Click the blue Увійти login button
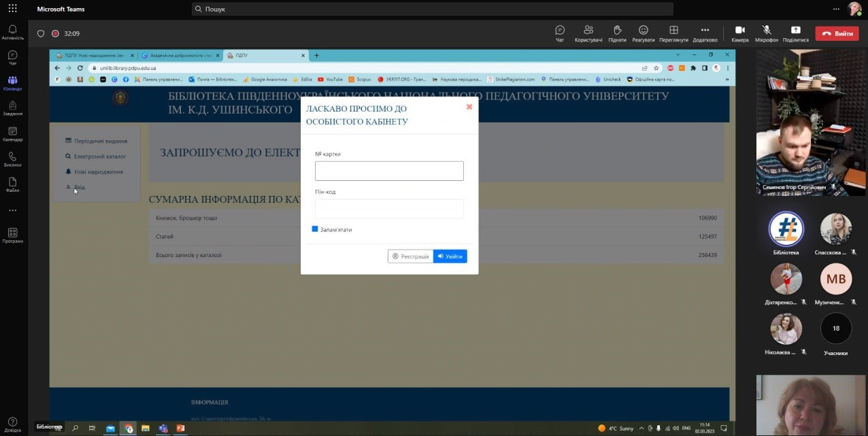The height and width of the screenshot is (436, 868). coord(450,256)
